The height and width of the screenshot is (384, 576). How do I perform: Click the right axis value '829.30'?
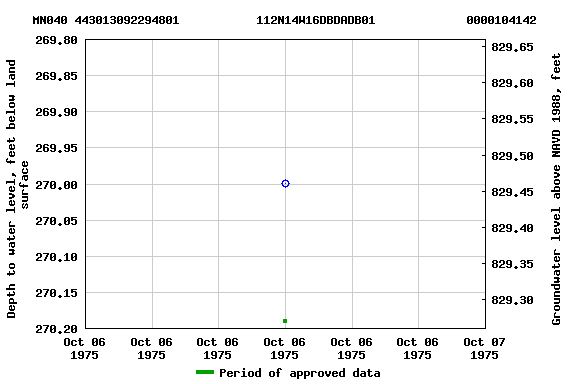(512, 300)
